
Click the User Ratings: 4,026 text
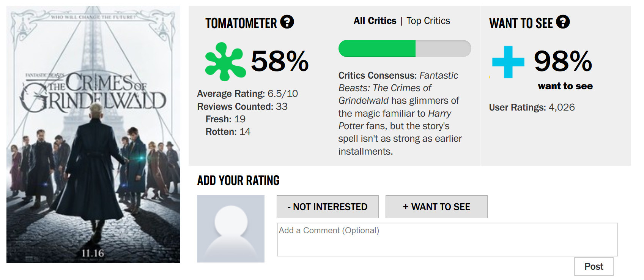532,108
